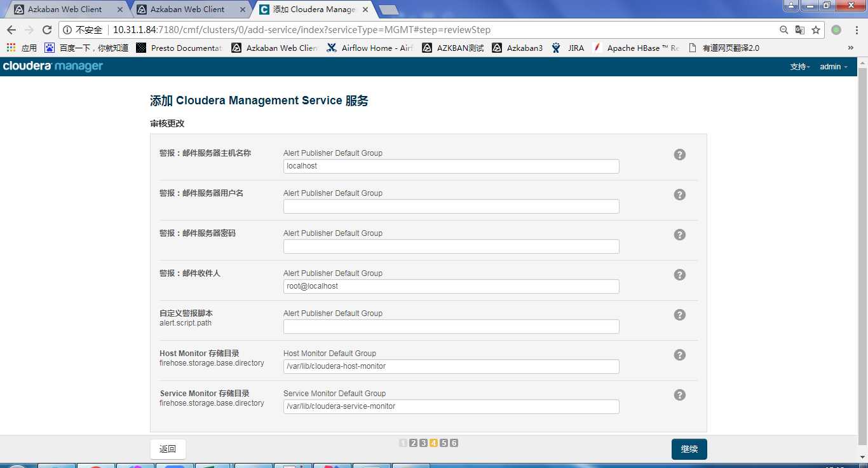
Task: Click the browser forward arrow
Action: pyautogui.click(x=29, y=30)
